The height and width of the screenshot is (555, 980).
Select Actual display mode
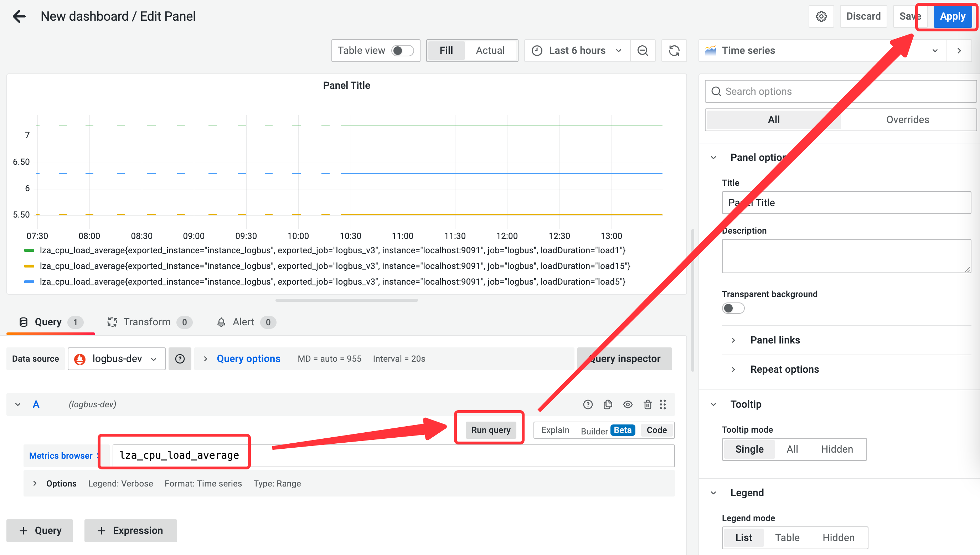[490, 51]
